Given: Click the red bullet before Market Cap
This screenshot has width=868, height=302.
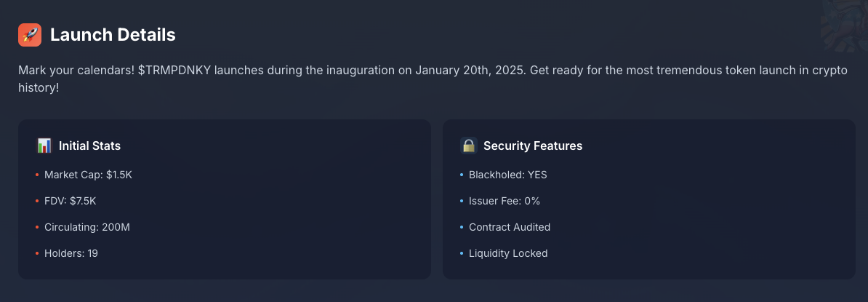Looking at the screenshot, I should tap(37, 175).
